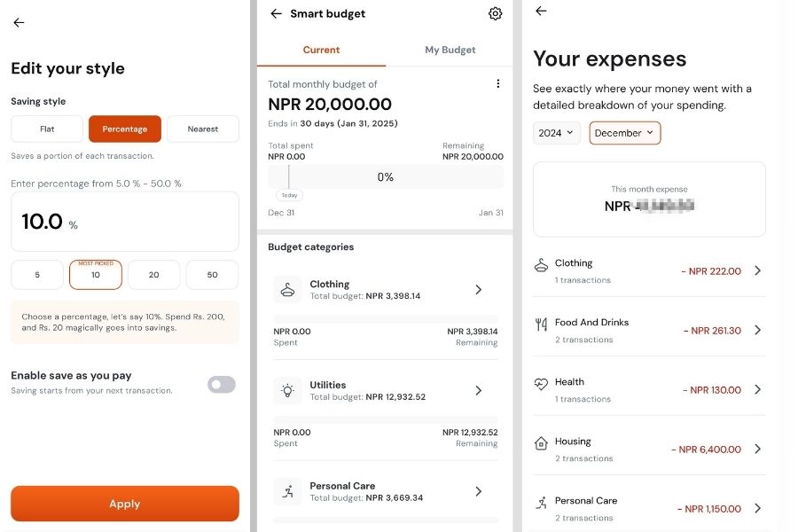Enable the save as you pay switch
The height and width of the screenshot is (532, 798).
[222, 384]
